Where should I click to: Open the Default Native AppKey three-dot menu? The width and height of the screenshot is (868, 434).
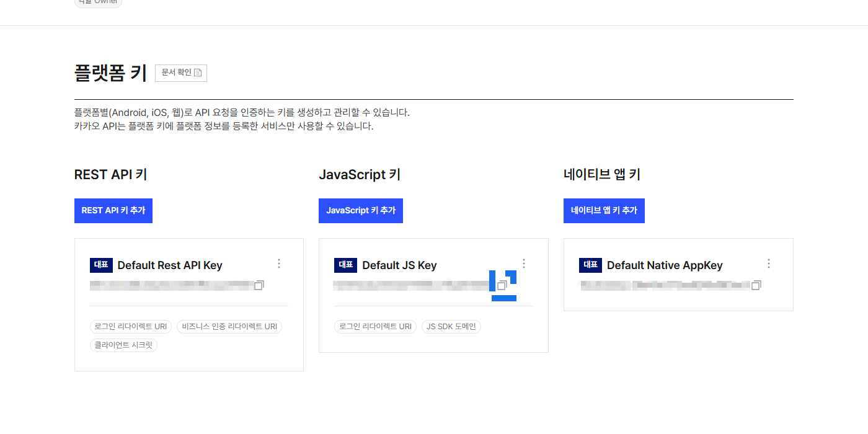tap(769, 263)
